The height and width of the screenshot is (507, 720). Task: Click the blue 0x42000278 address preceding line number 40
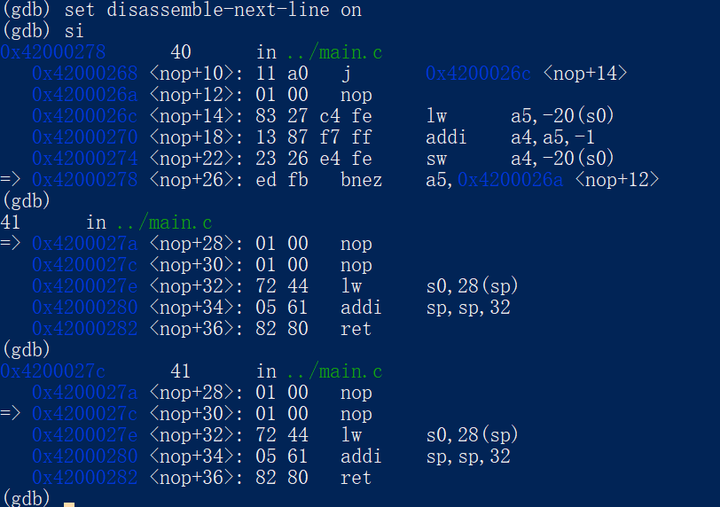[x=53, y=52]
